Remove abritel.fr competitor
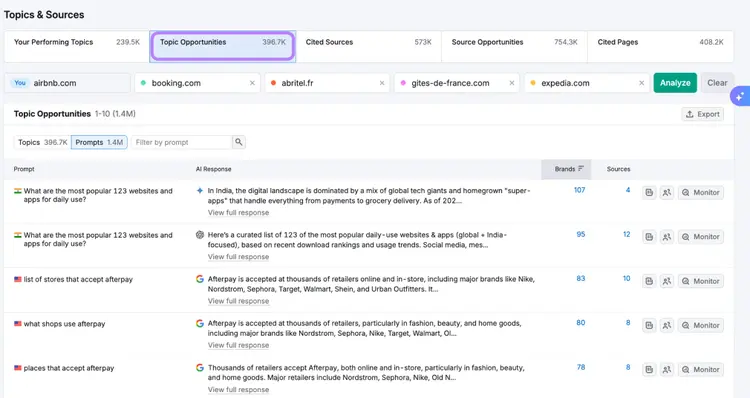The height and width of the screenshot is (398, 750). [382, 83]
